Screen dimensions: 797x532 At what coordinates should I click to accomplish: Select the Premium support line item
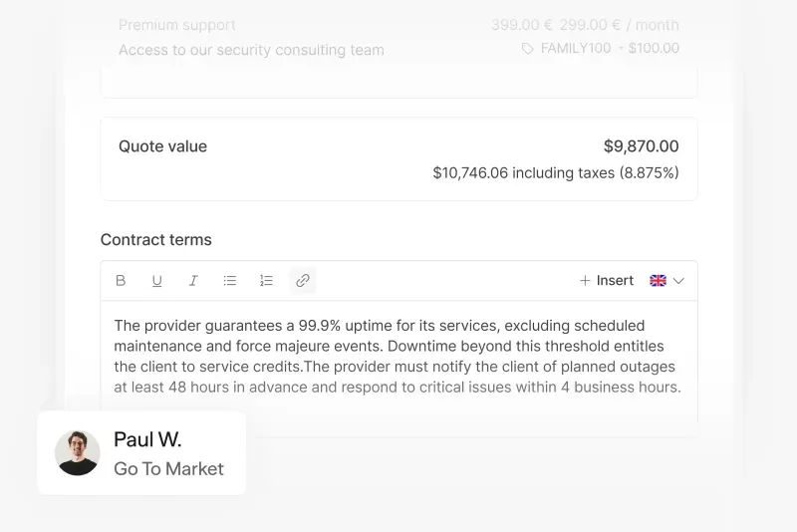pyautogui.click(x=177, y=25)
